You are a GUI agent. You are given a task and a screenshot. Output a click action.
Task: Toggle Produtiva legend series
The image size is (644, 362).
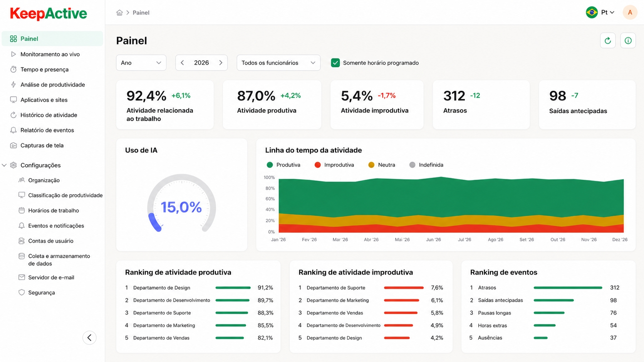point(283,165)
